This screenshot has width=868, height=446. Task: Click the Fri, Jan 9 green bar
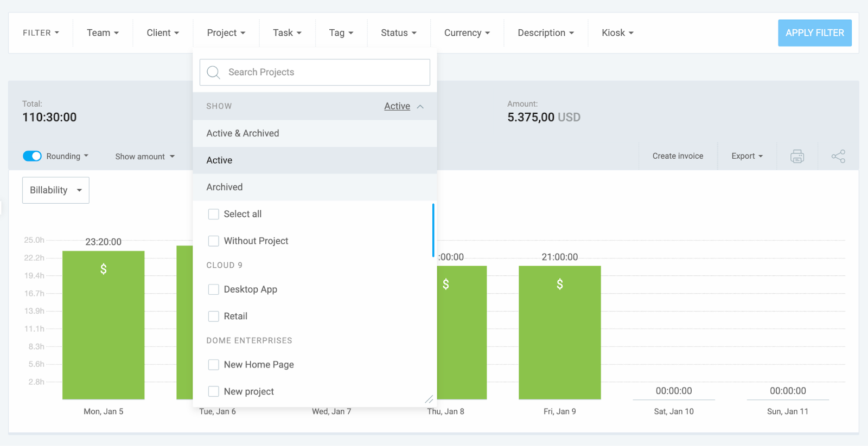[x=559, y=333]
